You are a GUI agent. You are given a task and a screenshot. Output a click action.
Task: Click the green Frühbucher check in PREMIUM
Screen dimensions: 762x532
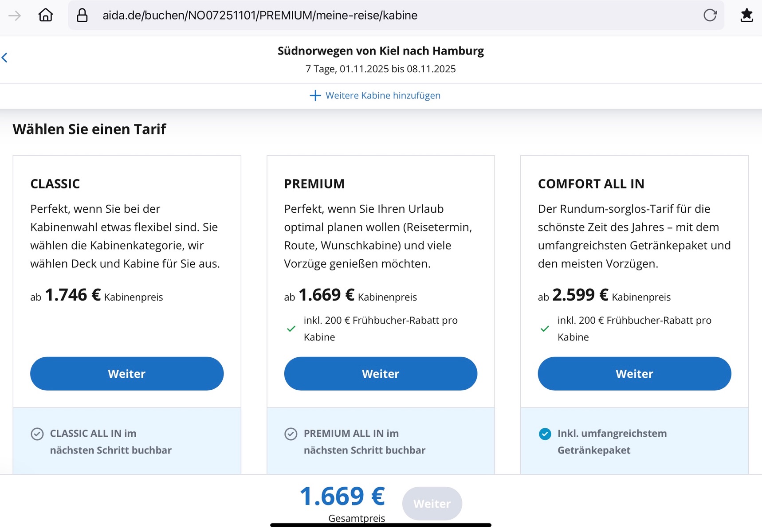pos(291,329)
